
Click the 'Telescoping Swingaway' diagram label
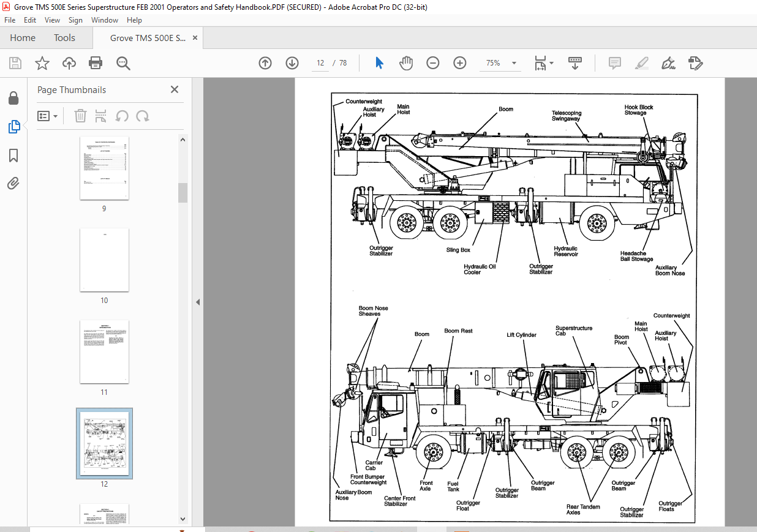pyautogui.click(x=567, y=116)
